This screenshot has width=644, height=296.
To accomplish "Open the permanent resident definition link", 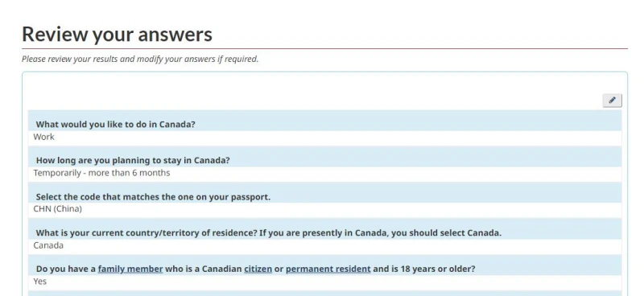I will click(x=328, y=269).
